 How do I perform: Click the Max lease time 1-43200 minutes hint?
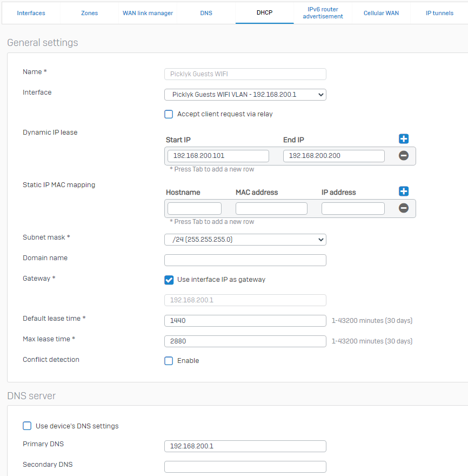tap(372, 341)
